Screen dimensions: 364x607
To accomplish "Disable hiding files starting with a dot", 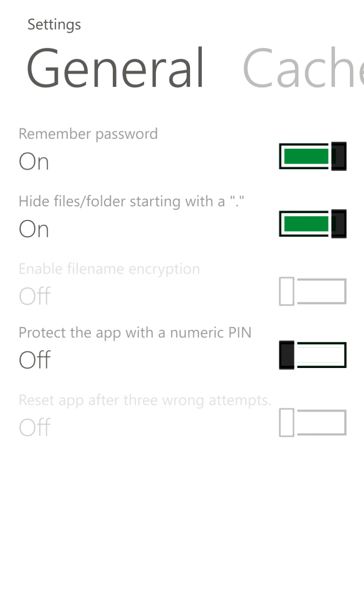I will [313, 223].
